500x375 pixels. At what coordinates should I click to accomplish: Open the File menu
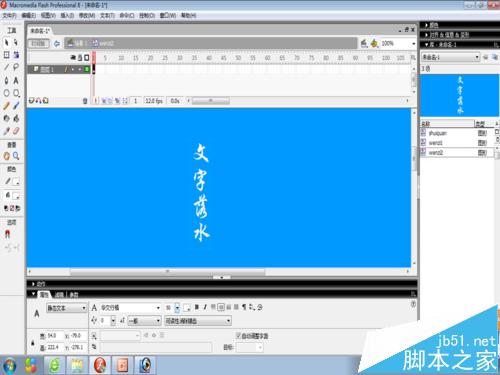click(x=9, y=15)
